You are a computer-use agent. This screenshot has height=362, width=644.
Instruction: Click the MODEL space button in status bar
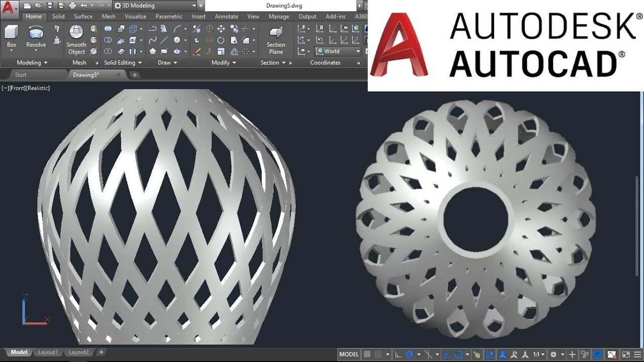tap(349, 354)
